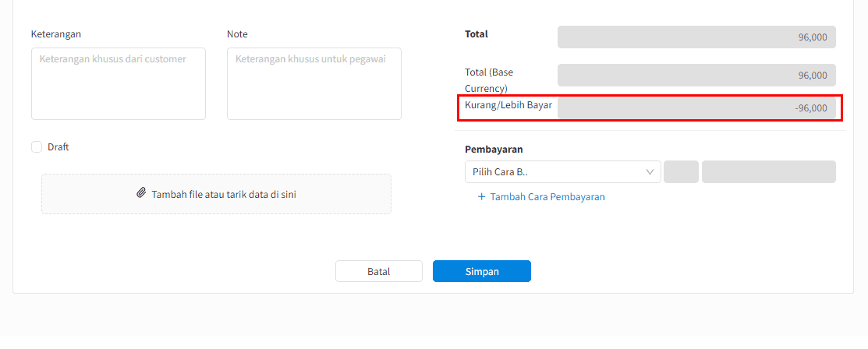Click the wide grey payment amount field
The height and width of the screenshot is (349, 868).
point(769,172)
